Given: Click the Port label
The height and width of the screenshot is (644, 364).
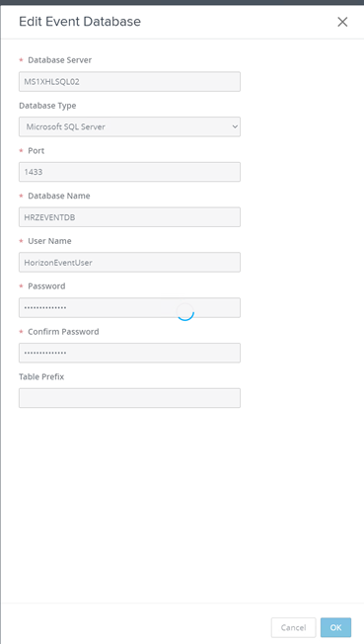Looking at the screenshot, I should coord(36,151).
